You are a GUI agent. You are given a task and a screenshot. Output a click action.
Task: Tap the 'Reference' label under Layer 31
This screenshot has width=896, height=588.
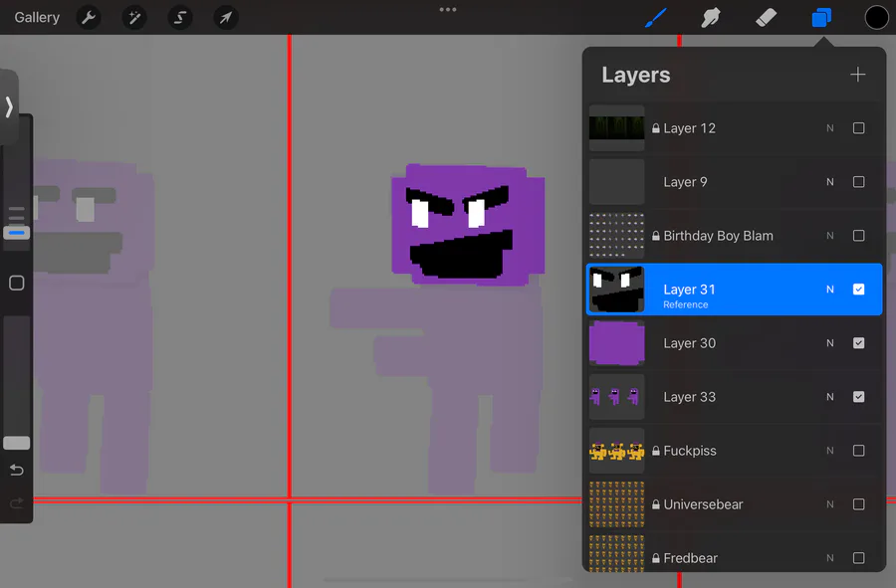[x=685, y=304]
